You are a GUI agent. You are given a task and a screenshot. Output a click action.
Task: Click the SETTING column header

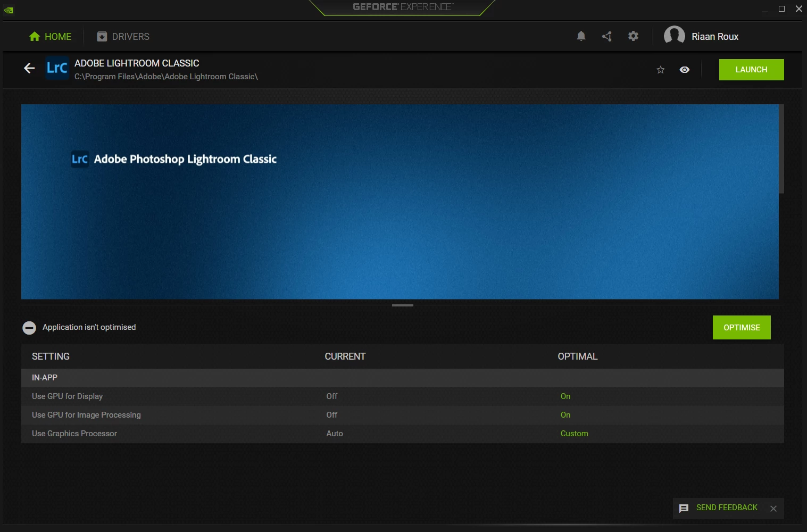tap(51, 356)
